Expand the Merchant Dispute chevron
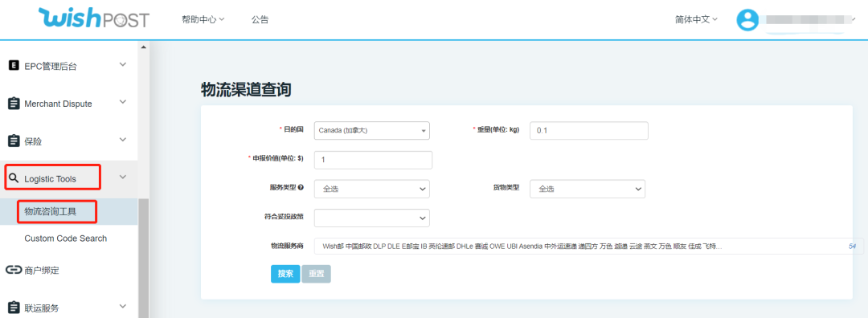This screenshot has height=318, width=868. [x=123, y=102]
